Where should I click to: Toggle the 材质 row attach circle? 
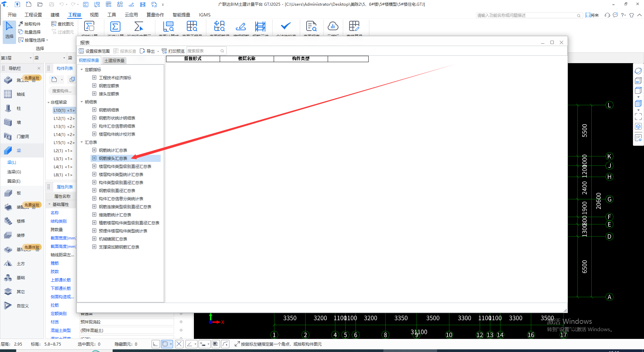tap(181, 322)
